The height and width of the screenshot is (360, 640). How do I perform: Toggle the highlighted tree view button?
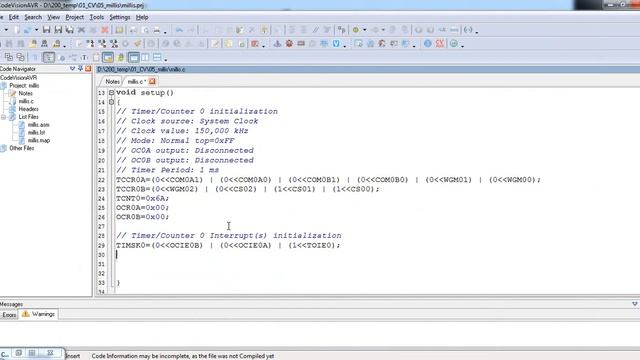pos(49,58)
